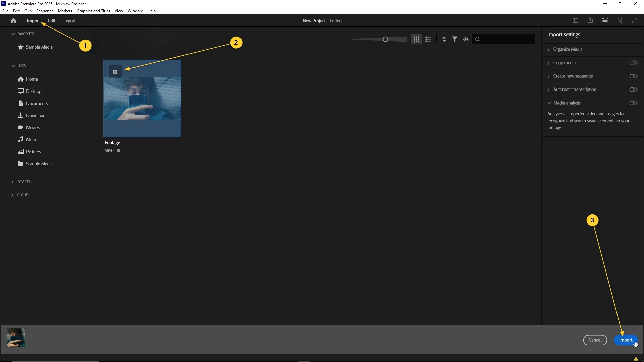Screen dimensions: 644x362
Task: Open the progress dashboard stacked-bars icon
Action: pos(605,20)
